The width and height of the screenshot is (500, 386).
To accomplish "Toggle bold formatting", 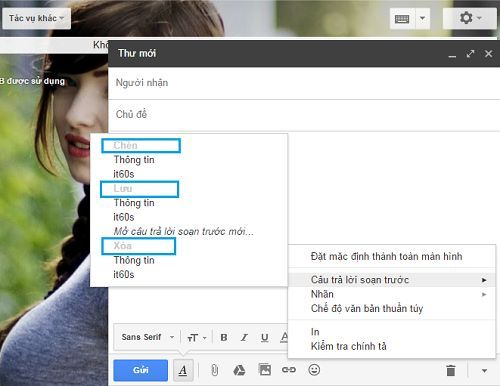I will pyautogui.click(x=224, y=337).
